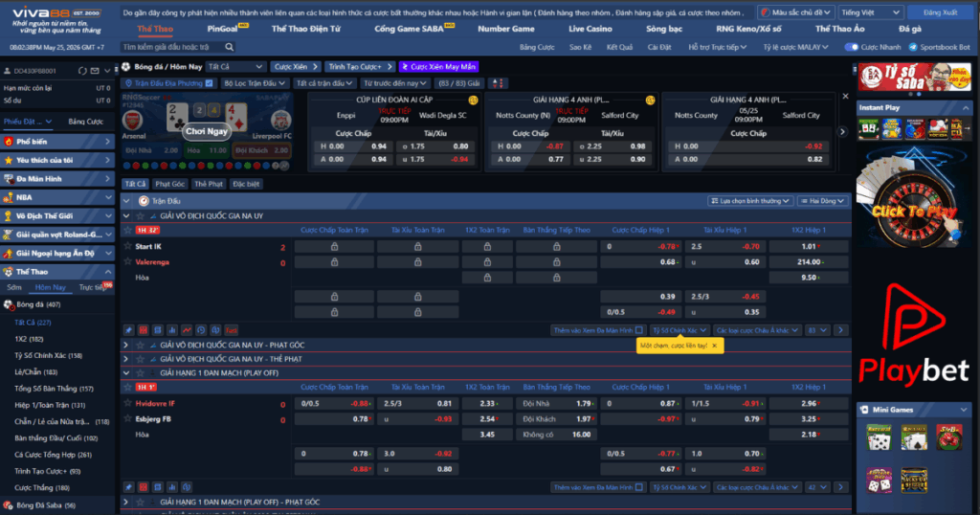The image size is (980, 515).
Task: Expand the NBA sidebar section
Action: [x=108, y=197]
